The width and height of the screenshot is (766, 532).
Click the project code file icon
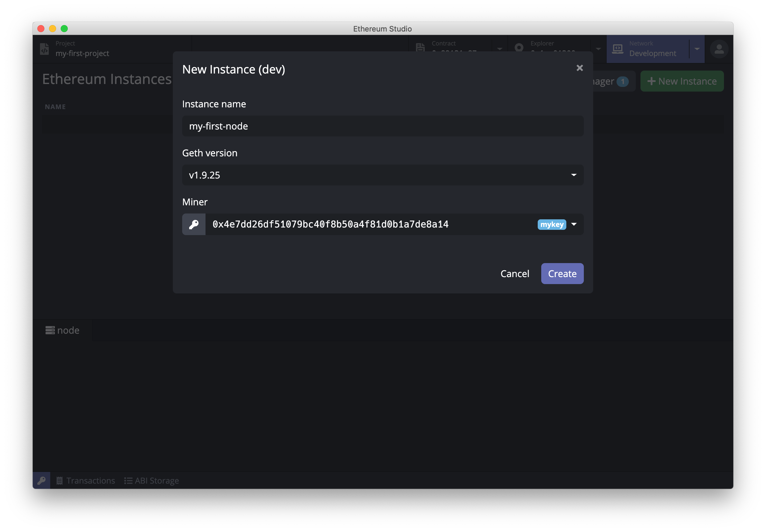44,49
